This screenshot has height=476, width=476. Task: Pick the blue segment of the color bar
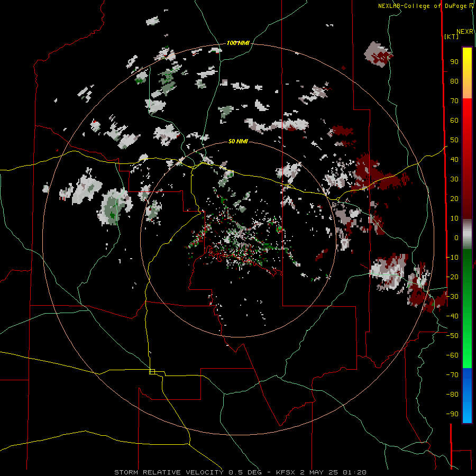coord(467,395)
